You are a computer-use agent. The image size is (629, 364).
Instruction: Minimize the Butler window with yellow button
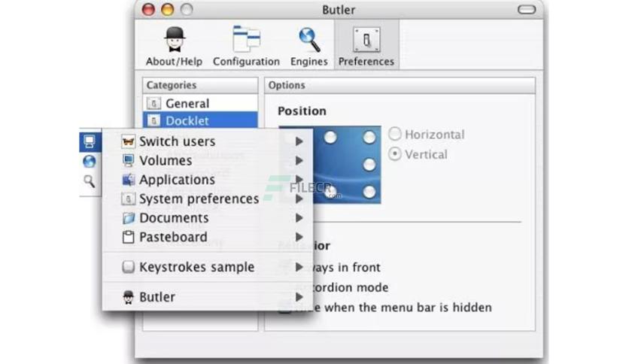(167, 9)
